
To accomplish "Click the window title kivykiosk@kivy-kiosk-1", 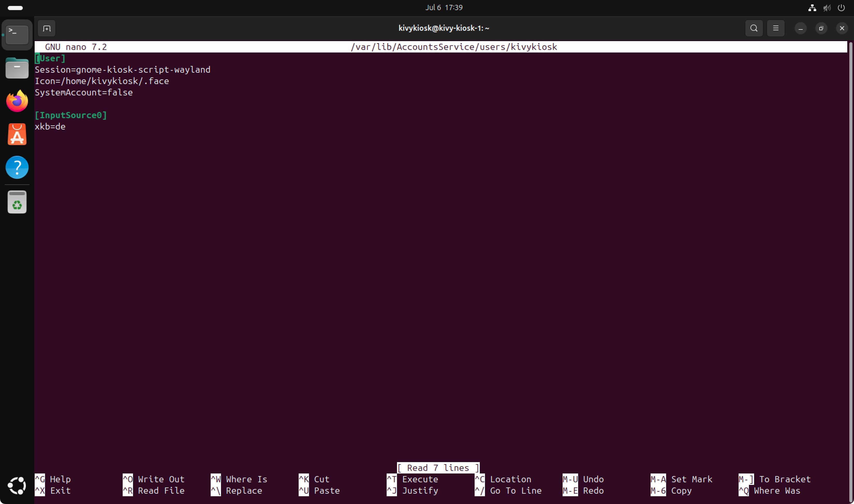I will (x=444, y=28).
